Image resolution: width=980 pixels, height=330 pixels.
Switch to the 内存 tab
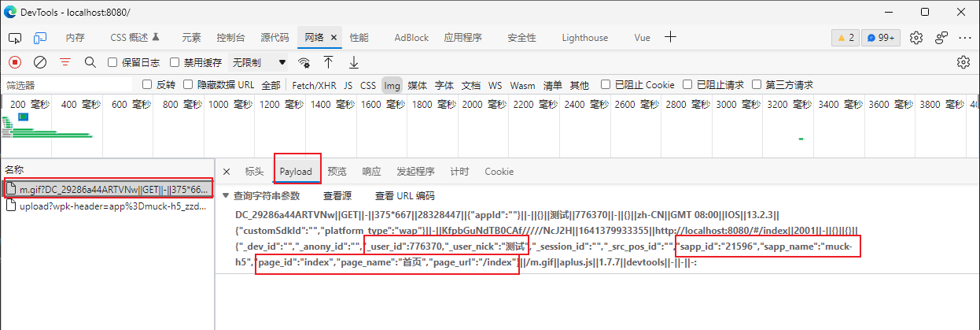click(x=75, y=38)
